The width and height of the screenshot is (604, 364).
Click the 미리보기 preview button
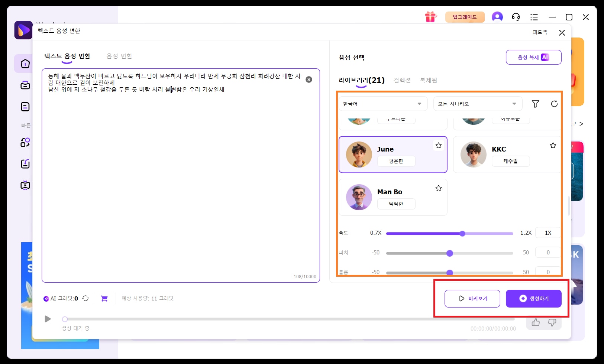click(x=472, y=298)
